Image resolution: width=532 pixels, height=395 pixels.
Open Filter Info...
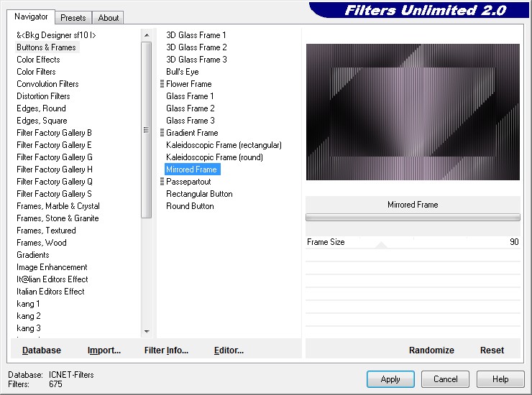[166, 350]
